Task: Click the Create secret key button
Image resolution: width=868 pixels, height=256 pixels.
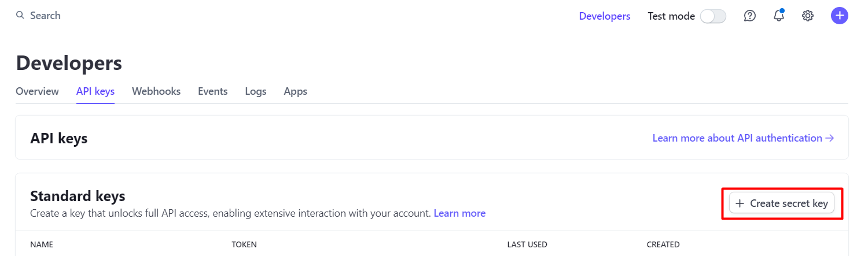Action: click(782, 203)
